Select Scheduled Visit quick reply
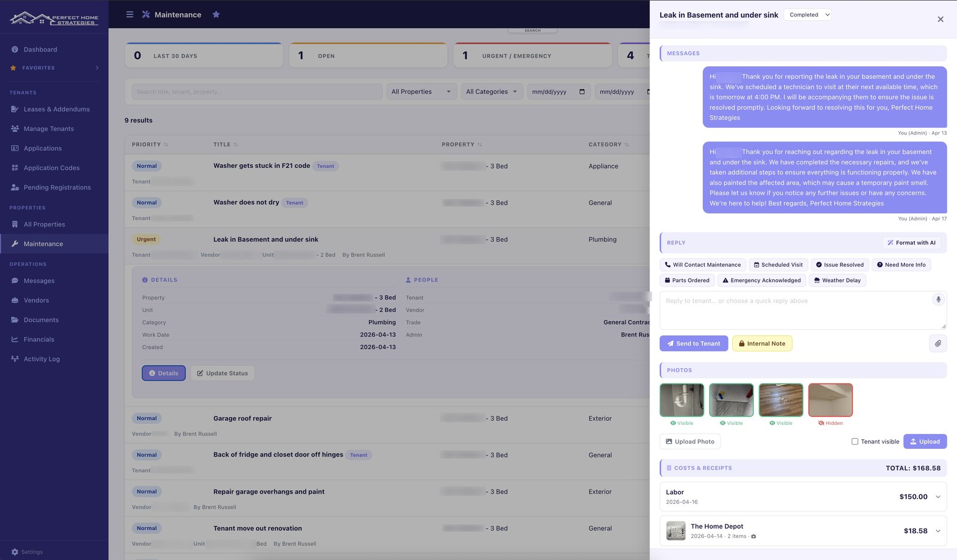This screenshot has height=560, width=957. 778,265
